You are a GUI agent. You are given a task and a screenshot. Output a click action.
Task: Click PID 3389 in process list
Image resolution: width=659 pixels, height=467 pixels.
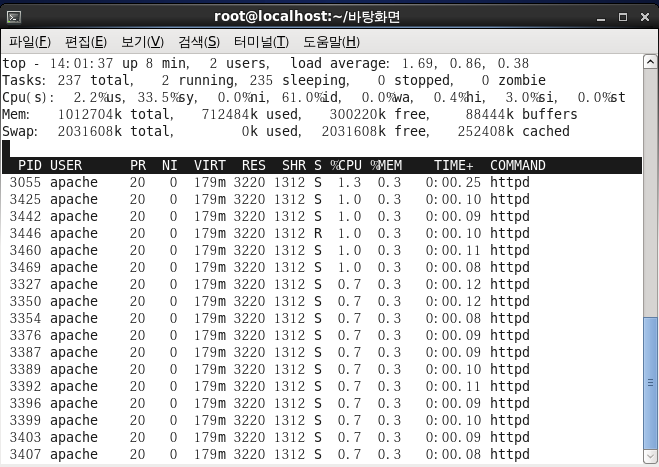click(25, 369)
